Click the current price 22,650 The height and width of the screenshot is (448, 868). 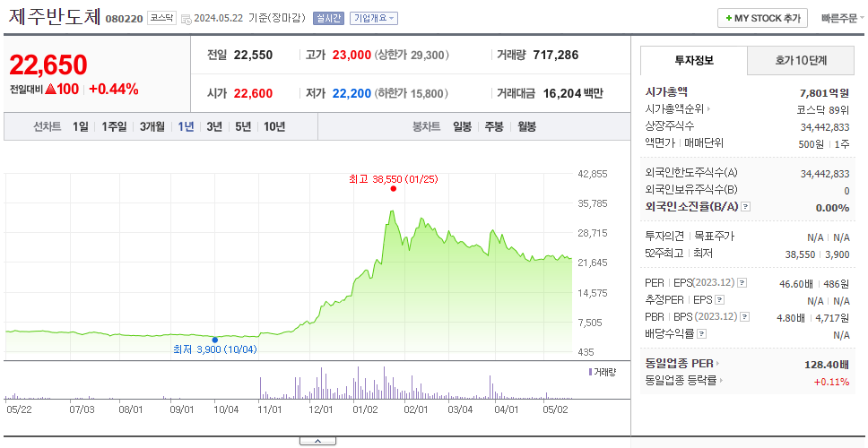coord(48,65)
